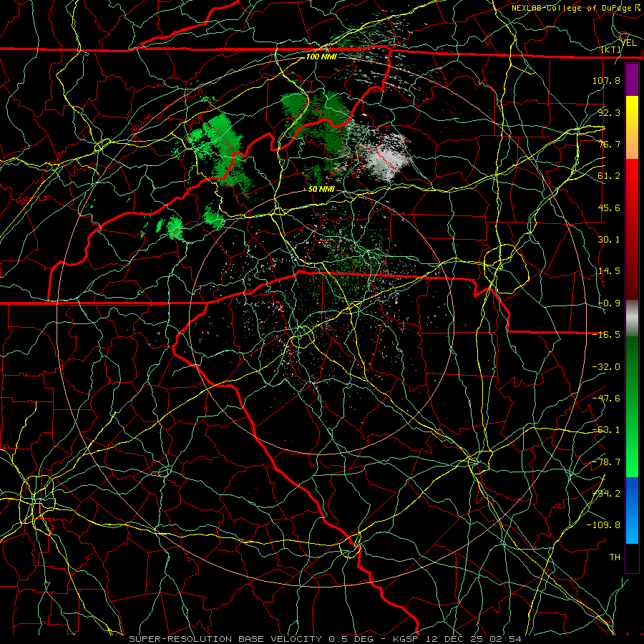Select the -0.9 scale value
This screenshot has width=644, height=644.
coord(609,303)
